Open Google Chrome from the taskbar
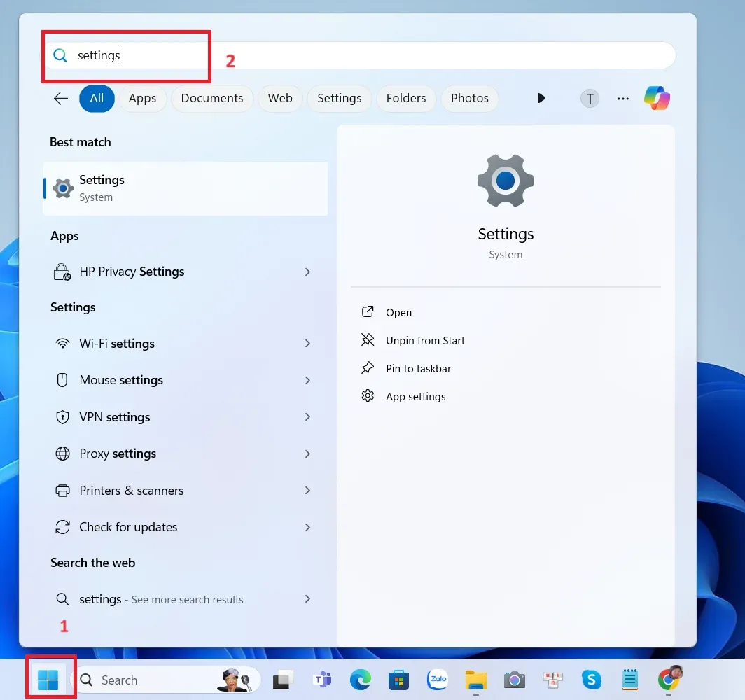 click(x=670, y=680)
